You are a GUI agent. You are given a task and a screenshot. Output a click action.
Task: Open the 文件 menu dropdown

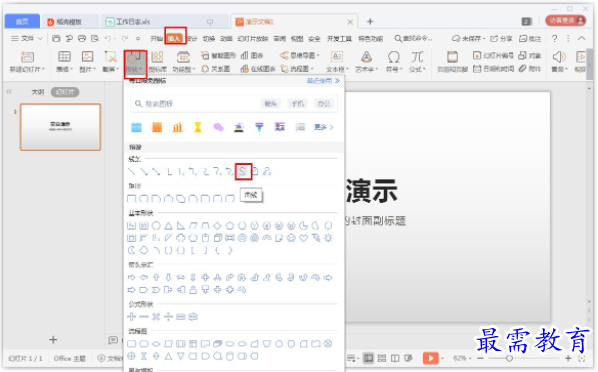point(27,39)
